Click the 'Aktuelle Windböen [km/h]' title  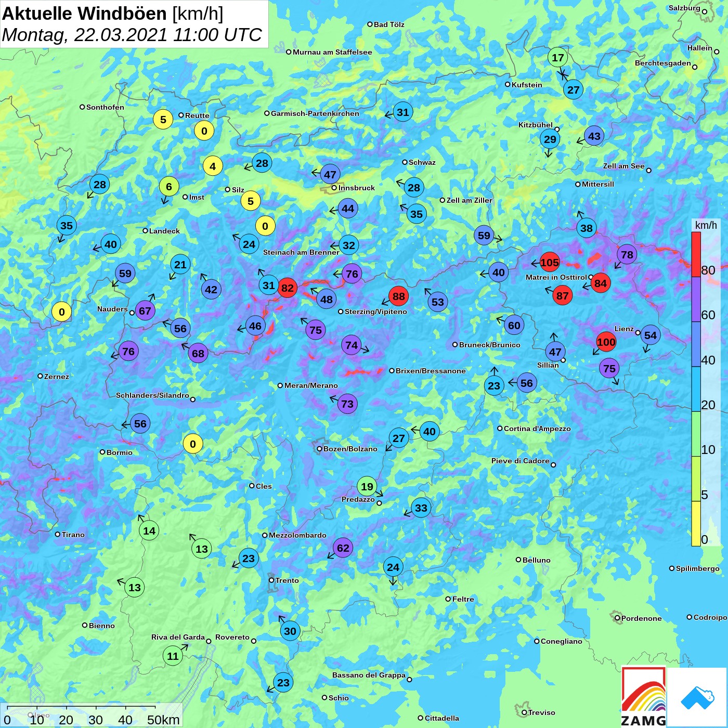[112, 14]
